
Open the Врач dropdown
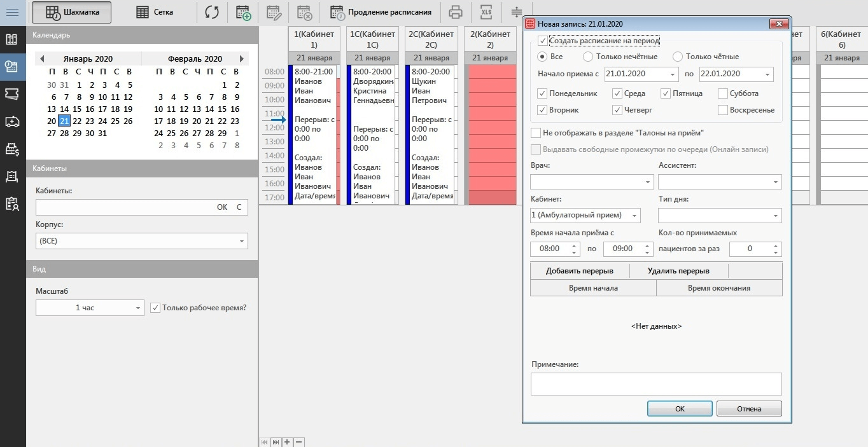(x=648, y=182)
